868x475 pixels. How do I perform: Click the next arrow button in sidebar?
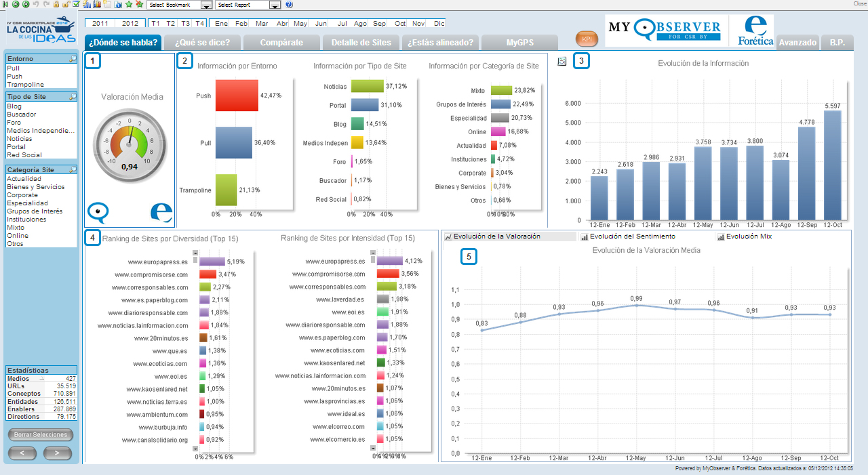(x=57, y=453)
